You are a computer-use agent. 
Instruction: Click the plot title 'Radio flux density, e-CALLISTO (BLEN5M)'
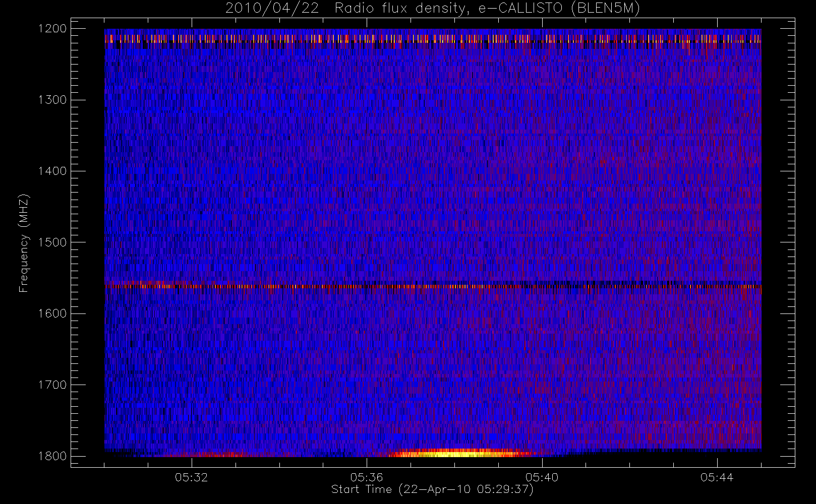point(487,9)
